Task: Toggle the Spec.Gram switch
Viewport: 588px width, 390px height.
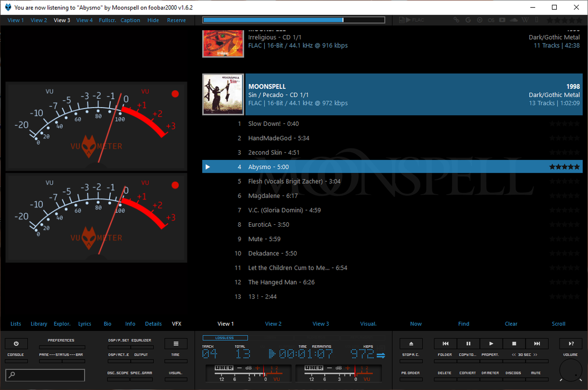Action: coord(141,379)
